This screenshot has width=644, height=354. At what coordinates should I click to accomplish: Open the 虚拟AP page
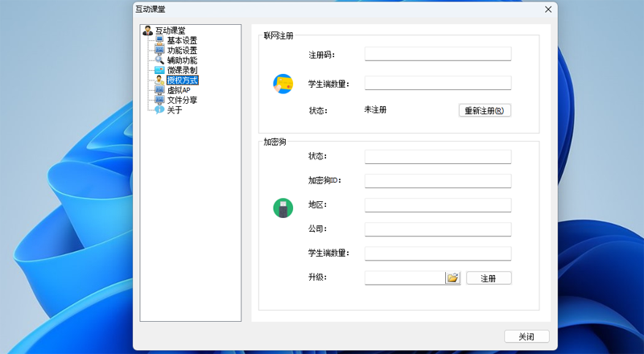179,90
